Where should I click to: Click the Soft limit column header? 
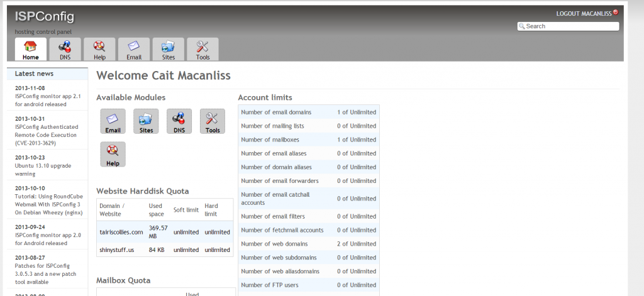186,210
